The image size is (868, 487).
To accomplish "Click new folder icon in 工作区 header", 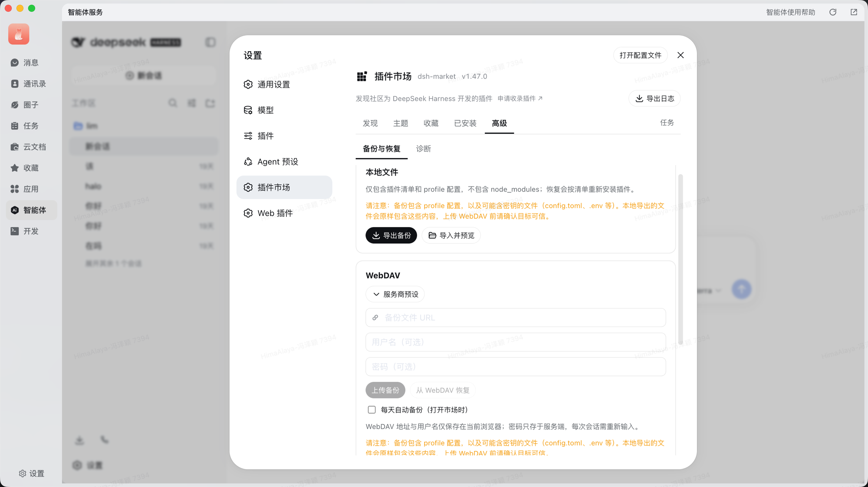I will 210,103.
